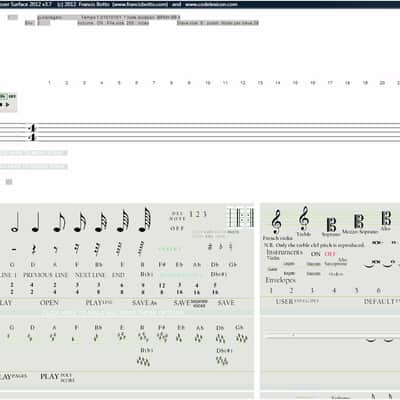Choose the Soprano C clef
The height and width of the screenshot is (400, 400).
tap(331, 224)
